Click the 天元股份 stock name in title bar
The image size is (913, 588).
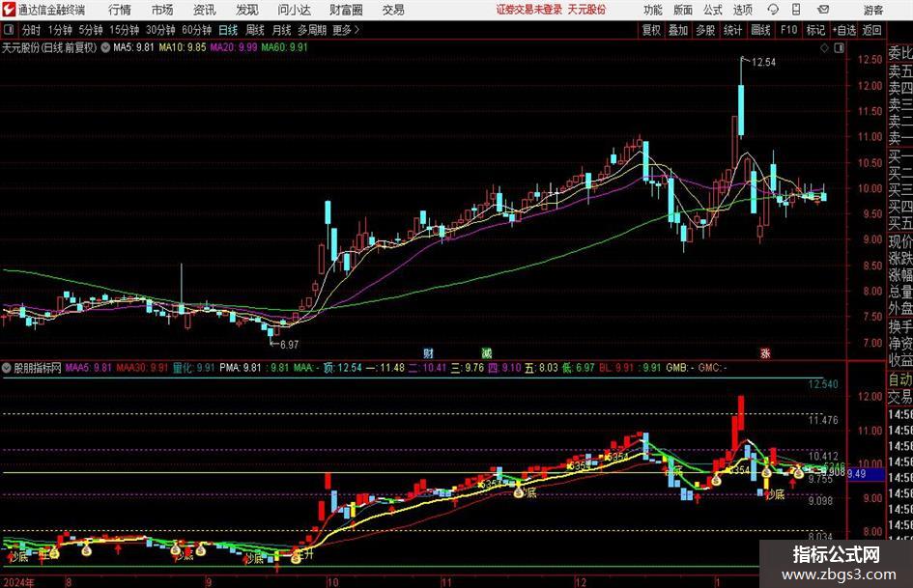coord(586,10)
